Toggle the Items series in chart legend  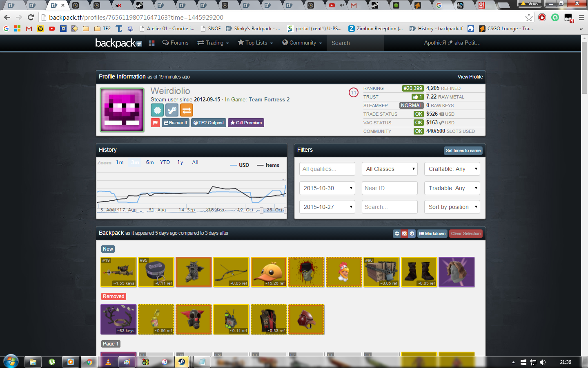coord(268,165)
